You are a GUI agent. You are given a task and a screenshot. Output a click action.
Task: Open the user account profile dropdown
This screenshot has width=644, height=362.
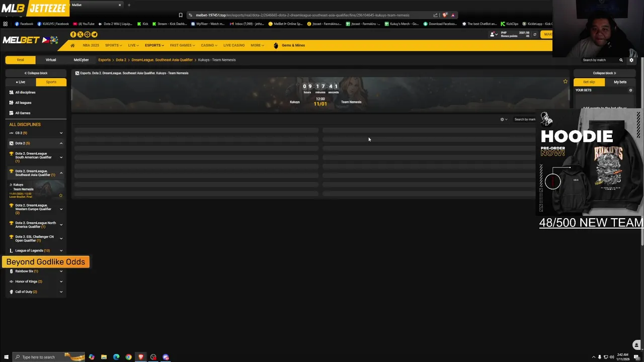point(494,34)
